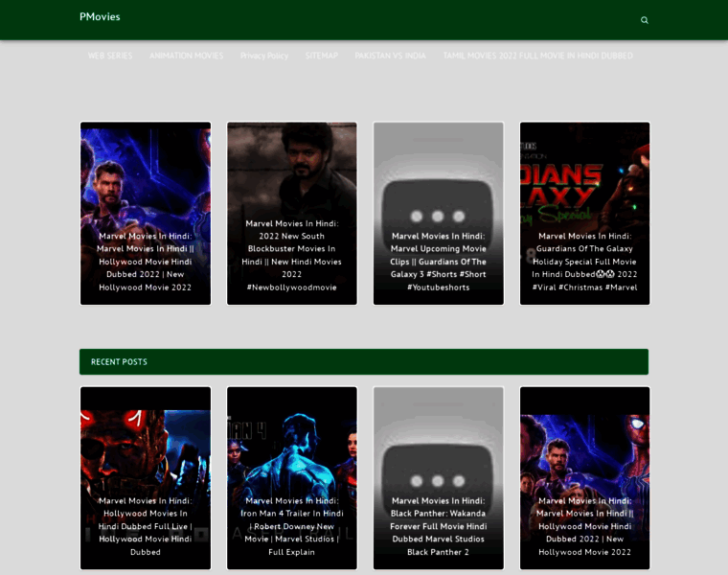Open 'Black Panther: Wakanda Forever Full Movie' post
728x575 pixels.
[x=439, y=478]
